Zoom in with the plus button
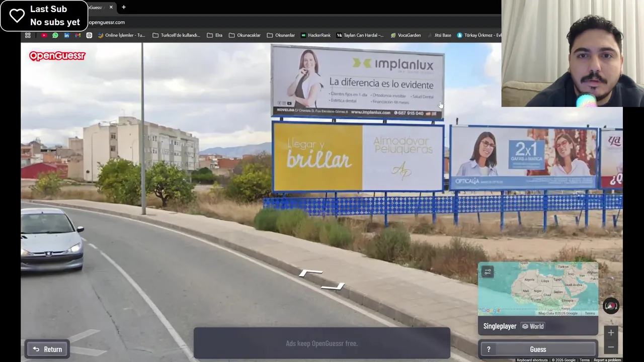This screenshot has height=362, width=644. point(611,332)
